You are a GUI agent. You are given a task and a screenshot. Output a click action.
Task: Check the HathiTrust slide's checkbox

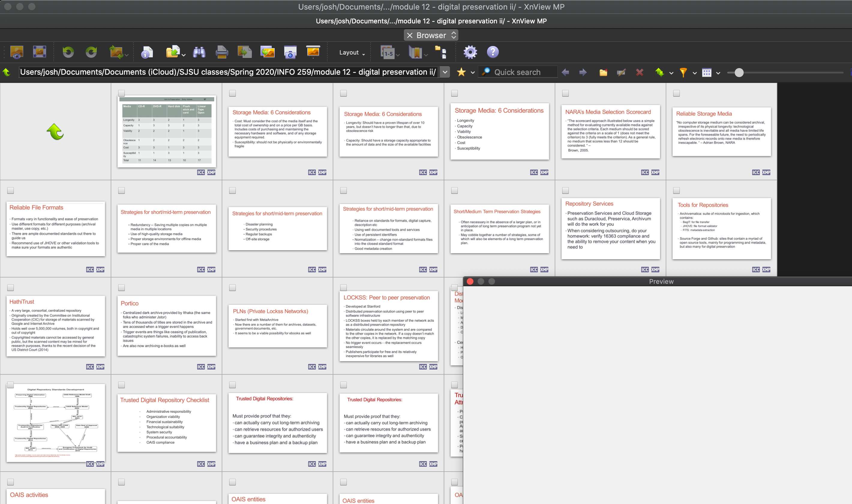10,288
